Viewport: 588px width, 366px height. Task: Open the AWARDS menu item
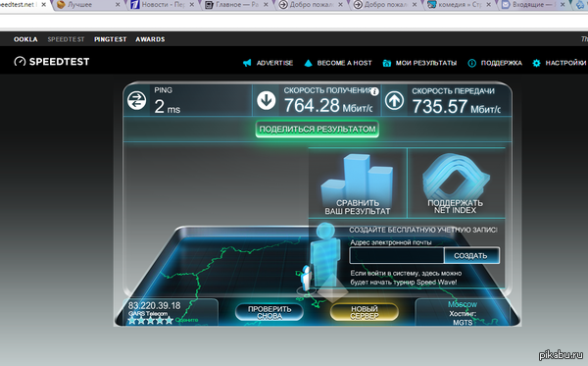coord(150,39)
